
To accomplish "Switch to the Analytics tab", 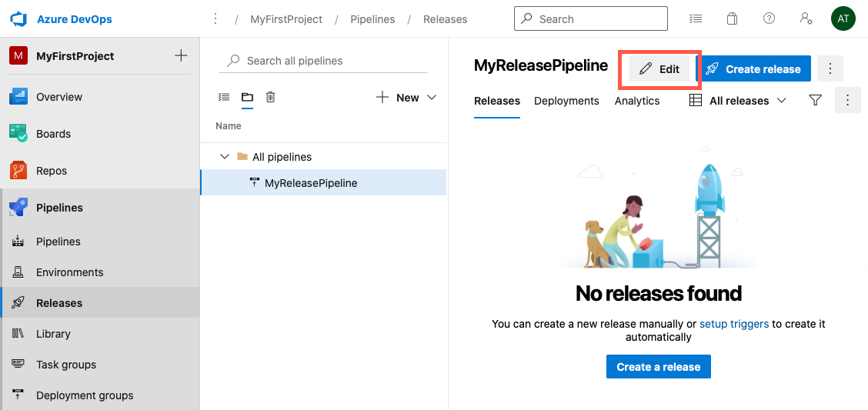I will coord(637,102).
